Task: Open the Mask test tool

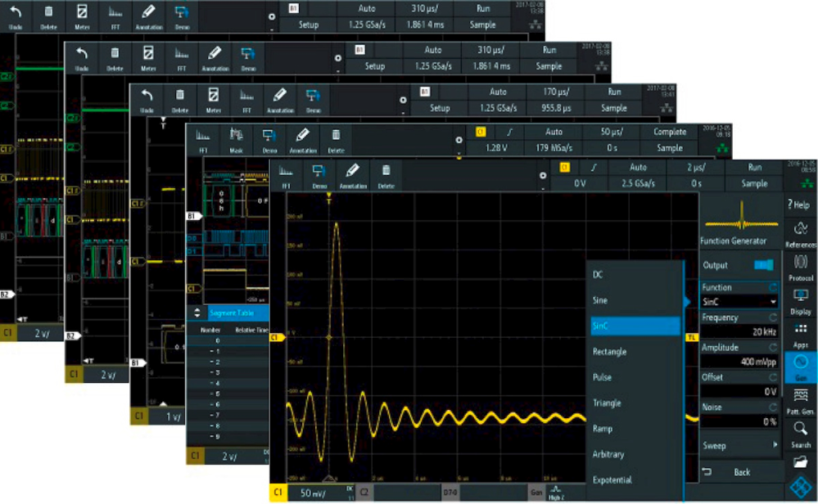Action: [x=236, y=140]
